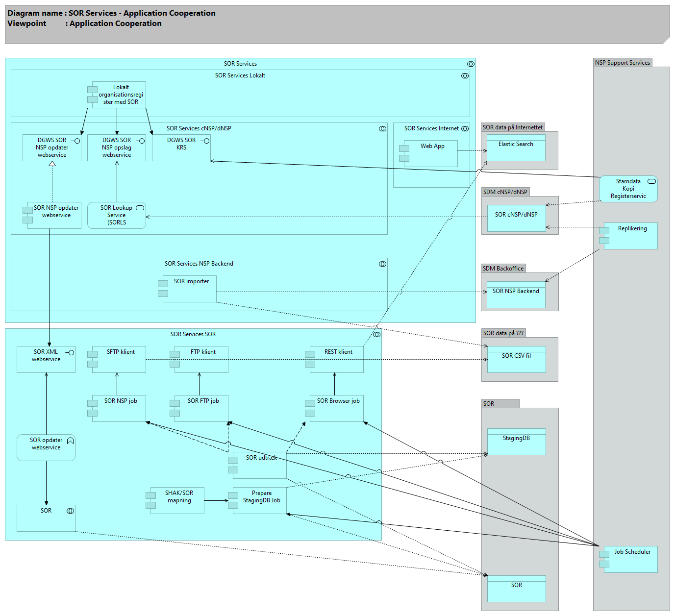The width and height of the screenshot is (675, 616).
Task: Select the SDM Backoffice group tab
Action: coord(503,269)
